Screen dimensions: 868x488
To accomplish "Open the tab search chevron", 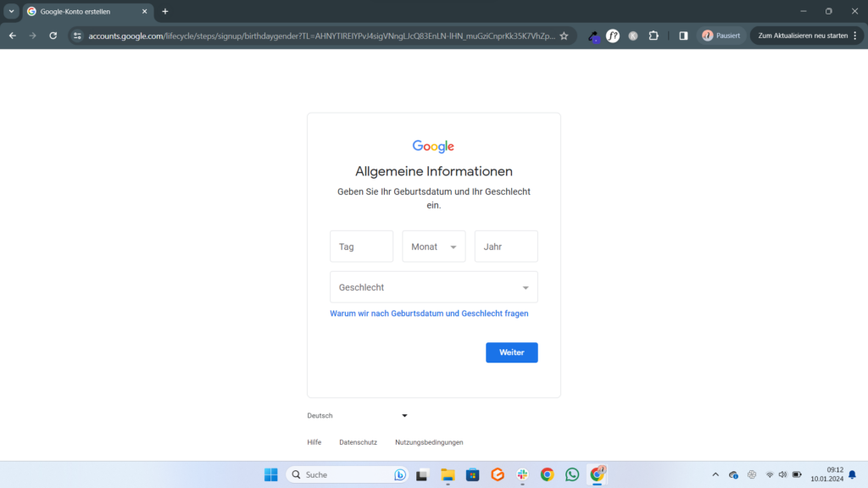I will point(11,11).
